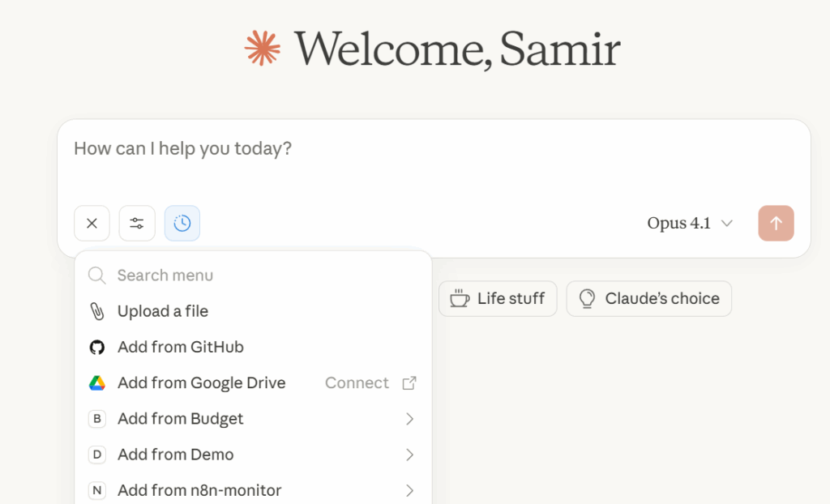830x504 pixels.
Task: Open the search and tools sliders button
Action: 137,224
